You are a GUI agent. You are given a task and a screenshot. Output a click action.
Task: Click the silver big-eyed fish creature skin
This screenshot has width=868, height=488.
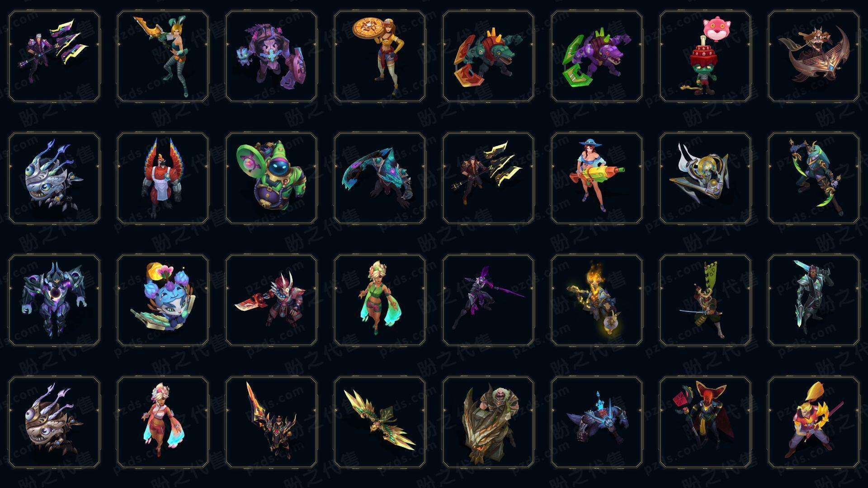point(54,178)
